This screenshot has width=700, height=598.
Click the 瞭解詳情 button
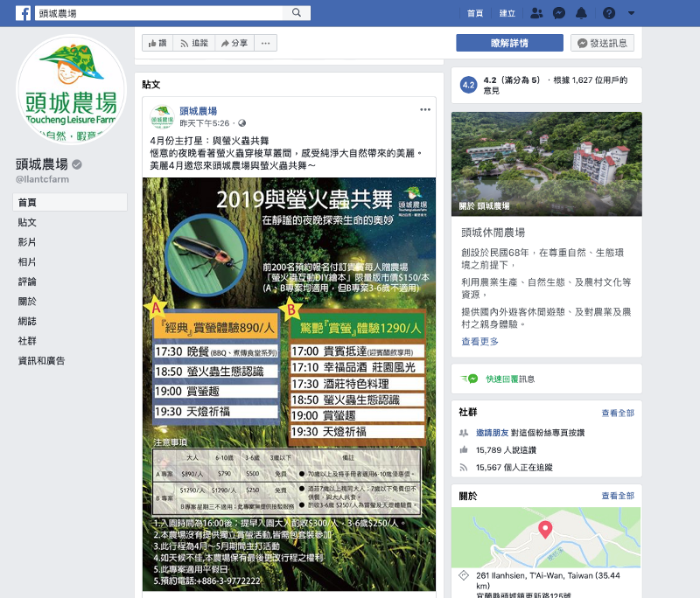pos(509,43)
